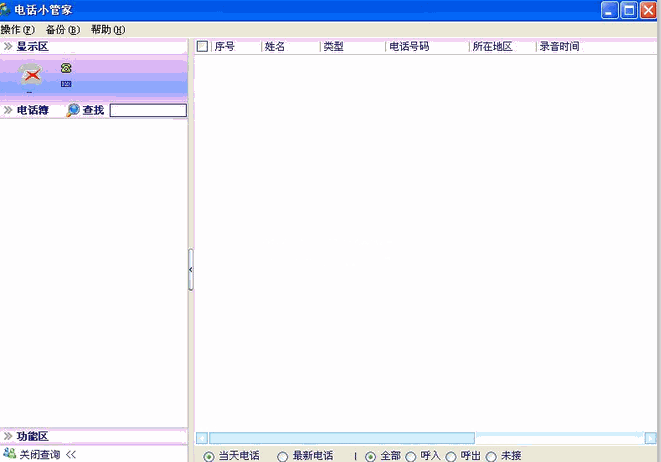Expand the 功能区 panel section
Viewport: 661px width, 462px height.
click(x=9, y=436)
